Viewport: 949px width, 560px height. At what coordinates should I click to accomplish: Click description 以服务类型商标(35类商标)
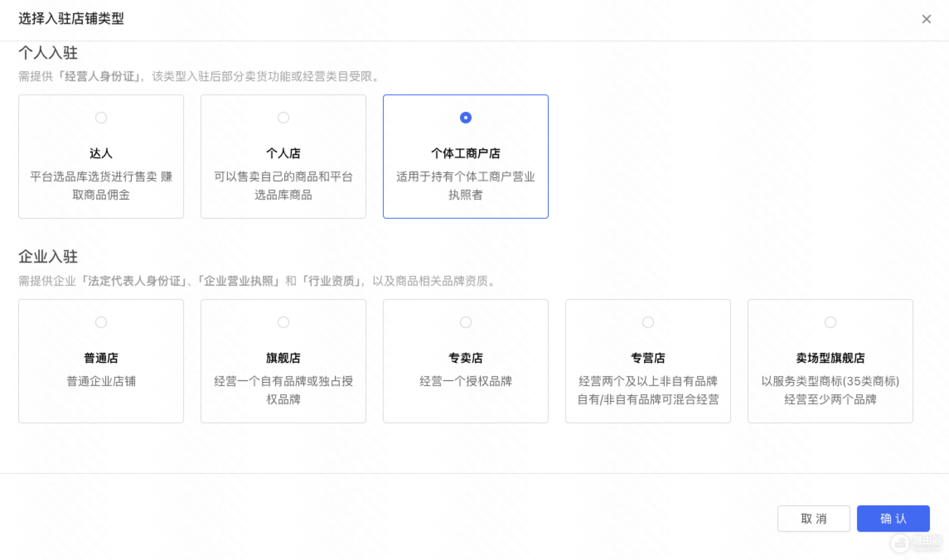[x=830, y=381]
